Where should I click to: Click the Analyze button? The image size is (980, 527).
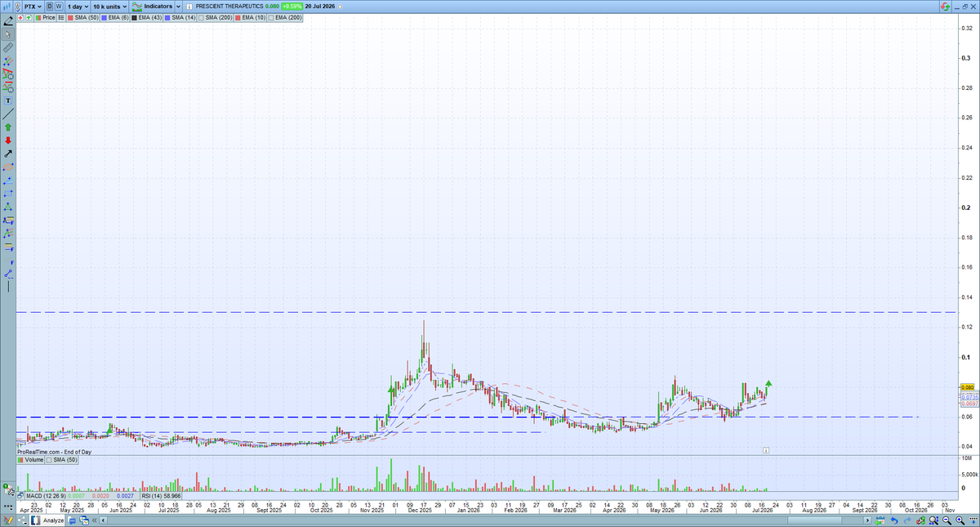(x=47, y=520)
